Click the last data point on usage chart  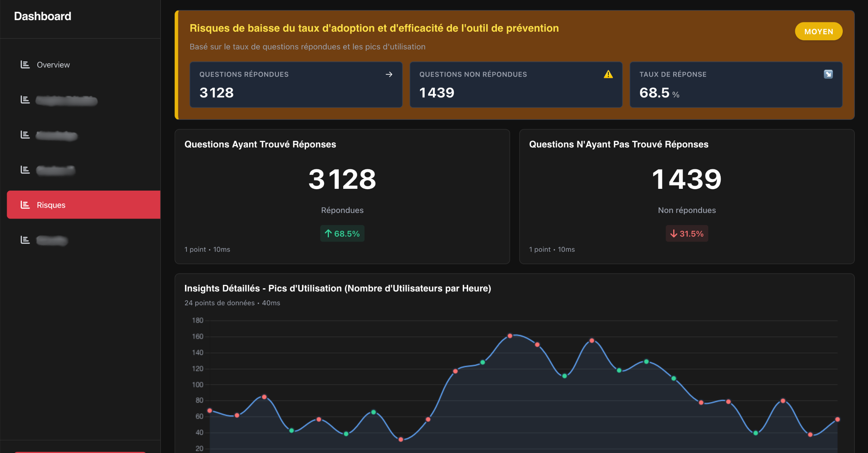point(837,419)
